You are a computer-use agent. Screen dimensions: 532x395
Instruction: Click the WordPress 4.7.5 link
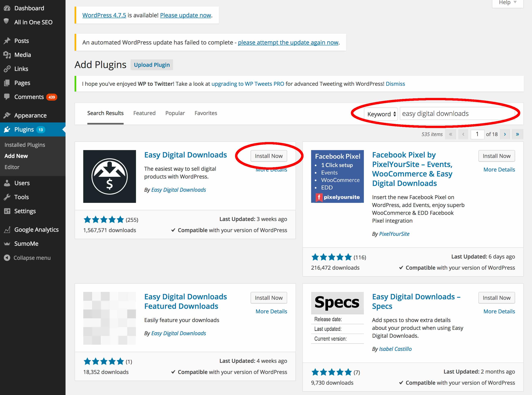104,15
